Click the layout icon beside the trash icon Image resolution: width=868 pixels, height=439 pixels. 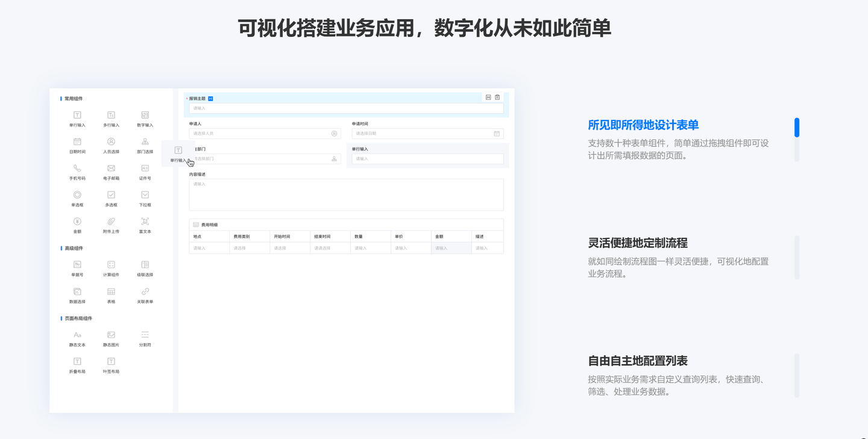point(488,97)
